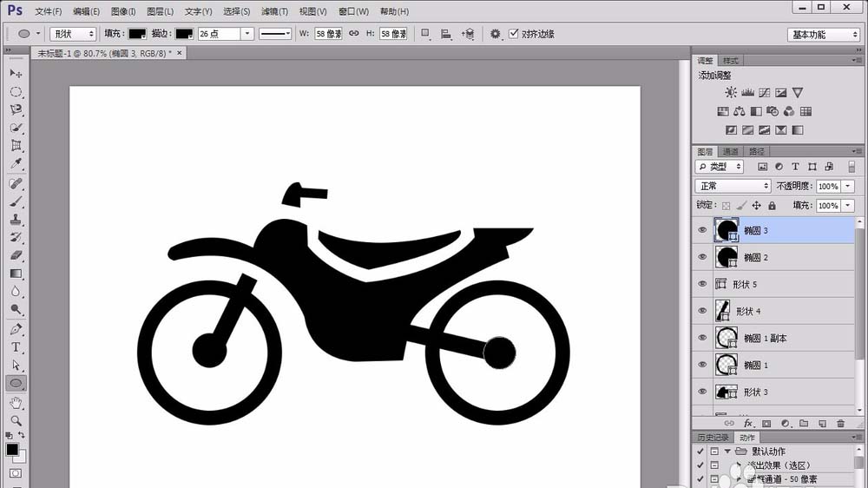Toggle the Align Edges (对齐边缘) checkbox
The image size is (868, 488).
514,34
